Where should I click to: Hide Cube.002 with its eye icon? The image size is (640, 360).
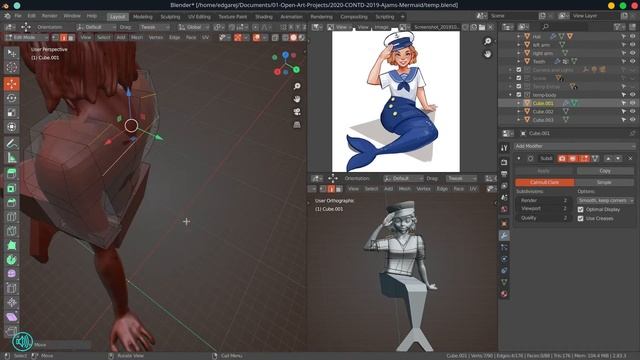pyautogui.click(x=632, y=111)
